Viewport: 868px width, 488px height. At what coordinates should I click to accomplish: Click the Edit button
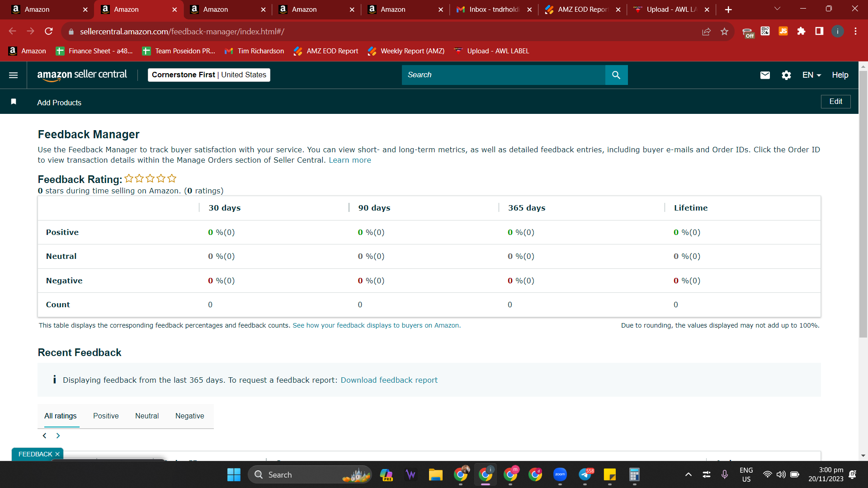(835, 102)
